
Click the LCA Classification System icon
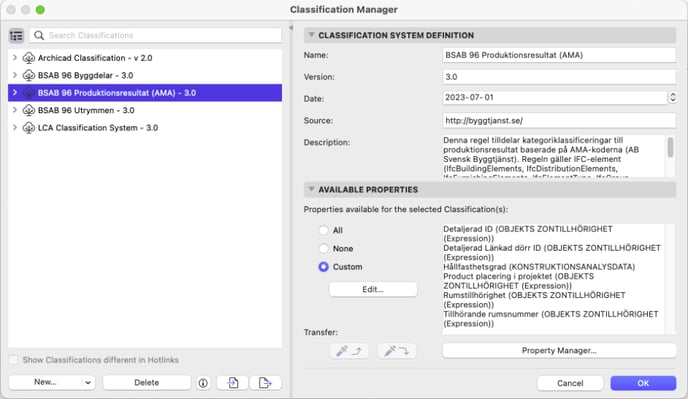[x=29, y=128]
